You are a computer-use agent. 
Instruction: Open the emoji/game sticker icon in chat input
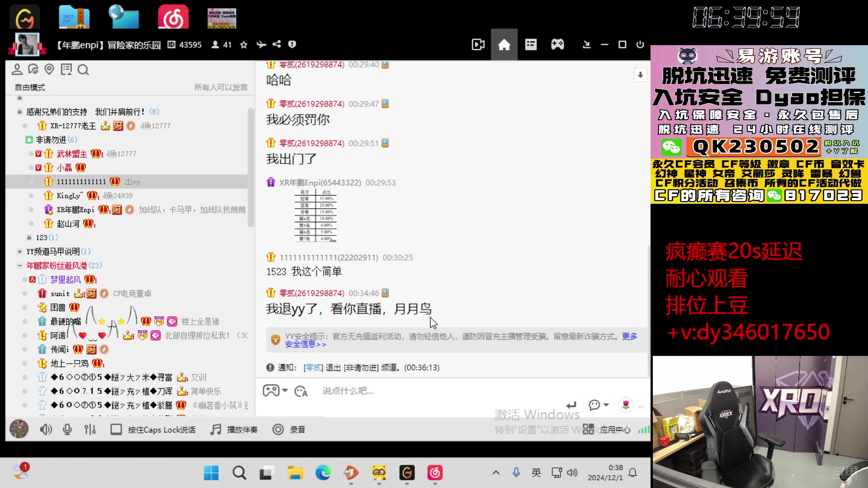point(271,391)
